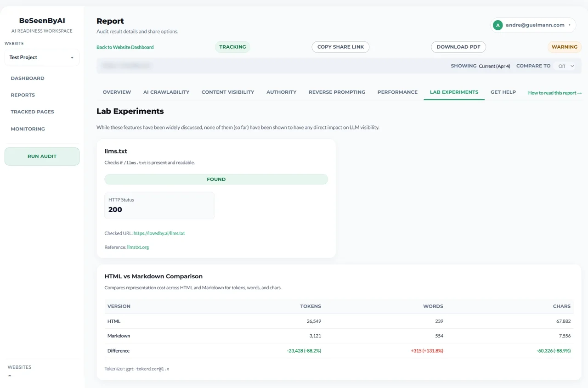Screen dimensions: 588x388
Task: Click the HTTP Status 200 box
Action: click(159, 205)
